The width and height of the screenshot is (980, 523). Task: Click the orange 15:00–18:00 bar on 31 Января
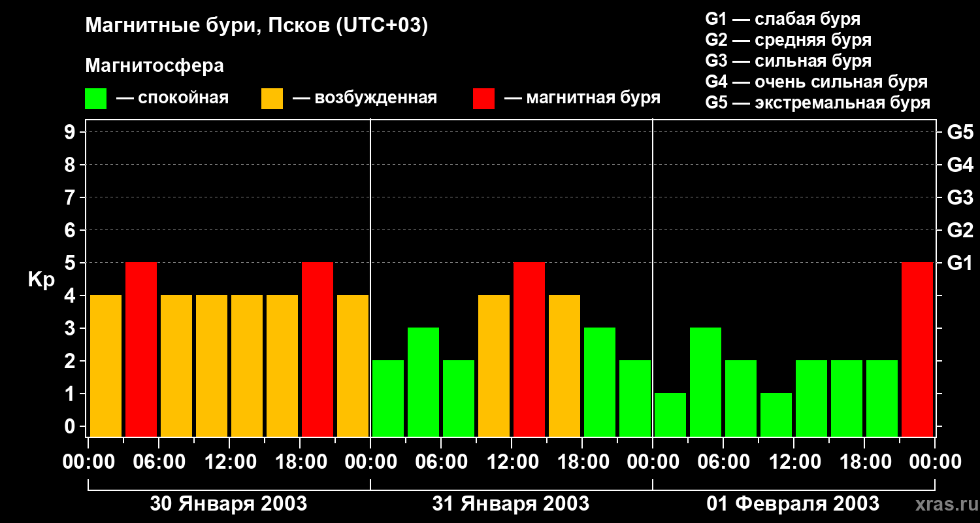click(564, 365)
